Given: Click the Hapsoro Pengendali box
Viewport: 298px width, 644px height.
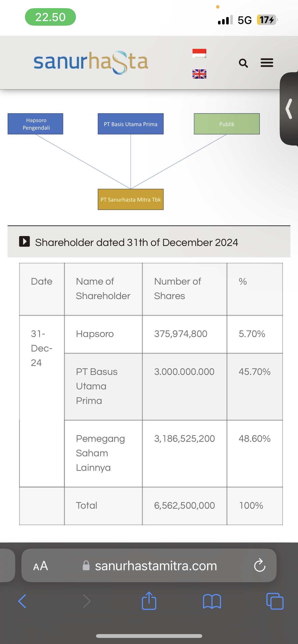Looking at the screenshot, I should tap(35, 124).
